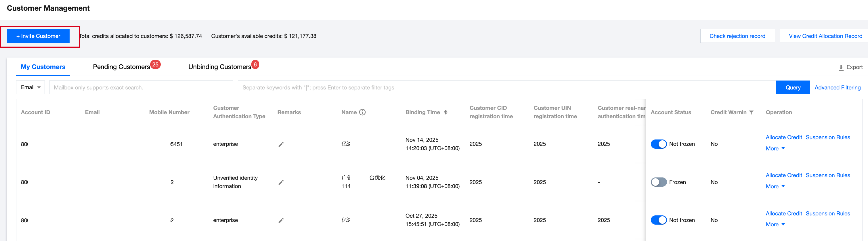The image size is (868, 241).
Task: Open the Advanced Filtering link
Action: point(837,88)
